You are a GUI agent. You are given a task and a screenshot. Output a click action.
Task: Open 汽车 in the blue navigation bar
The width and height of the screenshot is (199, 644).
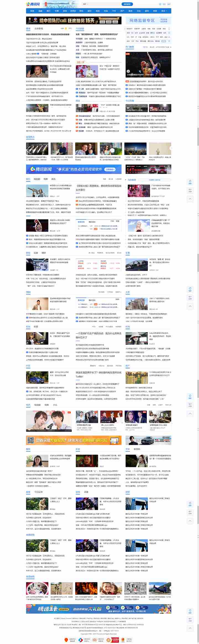(x=114, y=11)
